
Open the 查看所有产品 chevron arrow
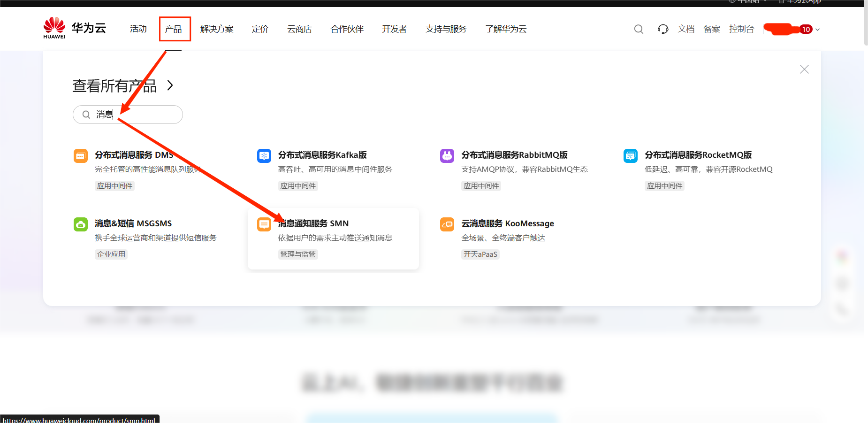(170, 85)
